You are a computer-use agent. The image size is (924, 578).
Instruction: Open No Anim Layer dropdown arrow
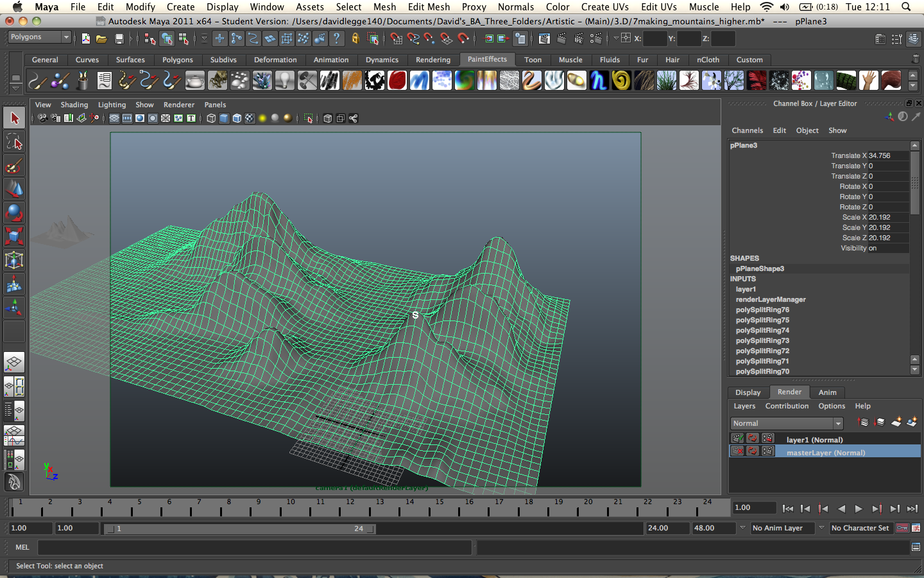click(x=742, y=528)
